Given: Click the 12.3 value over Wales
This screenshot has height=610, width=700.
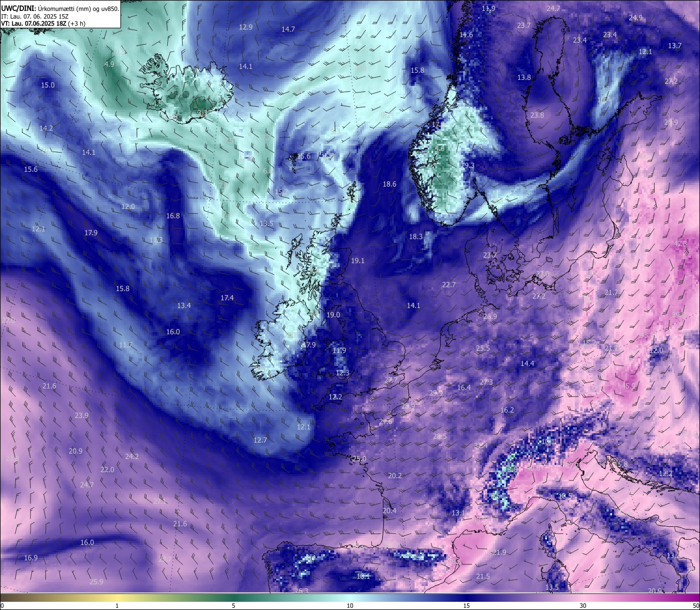Looking at the screenshot, I should coord(342,373).
